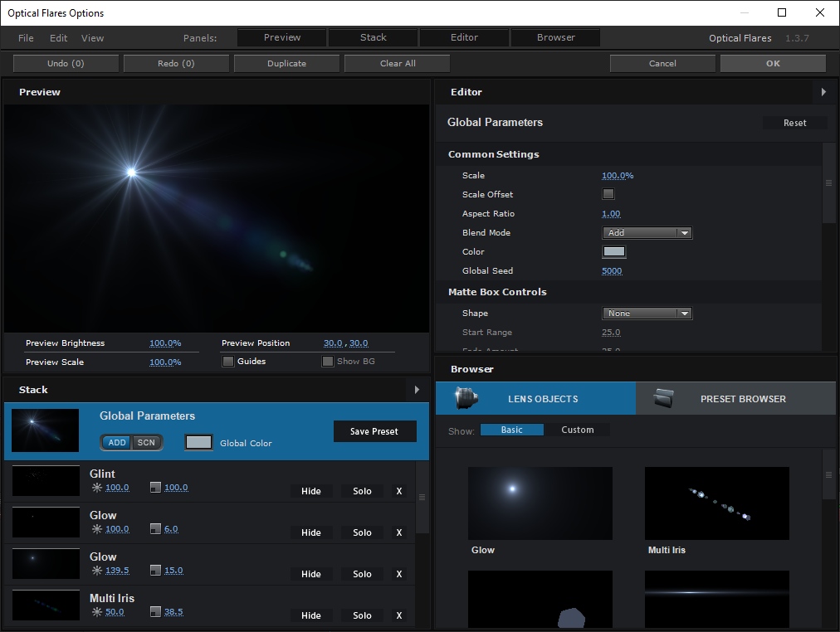
Task: Open the Color swatch in Common Settings
Action: pos(614,251)
